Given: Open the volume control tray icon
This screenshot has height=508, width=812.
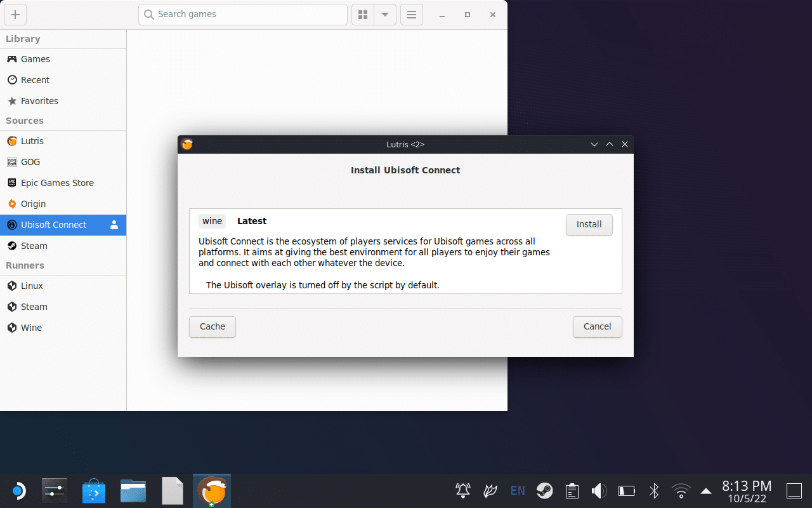Looking at the screenshot, I should pyautogui.click(x=599, y=491).
